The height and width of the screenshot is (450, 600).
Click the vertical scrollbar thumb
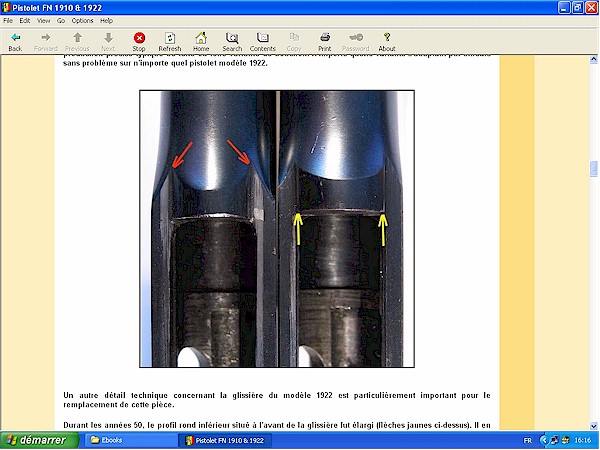[x=594, y=169]
